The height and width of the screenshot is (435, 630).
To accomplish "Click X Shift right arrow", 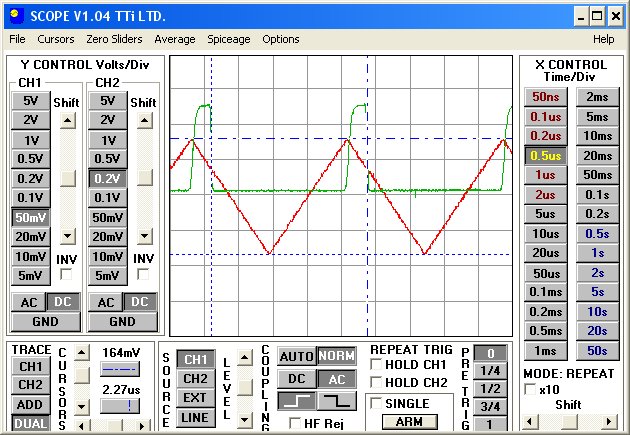I will 610,422.
